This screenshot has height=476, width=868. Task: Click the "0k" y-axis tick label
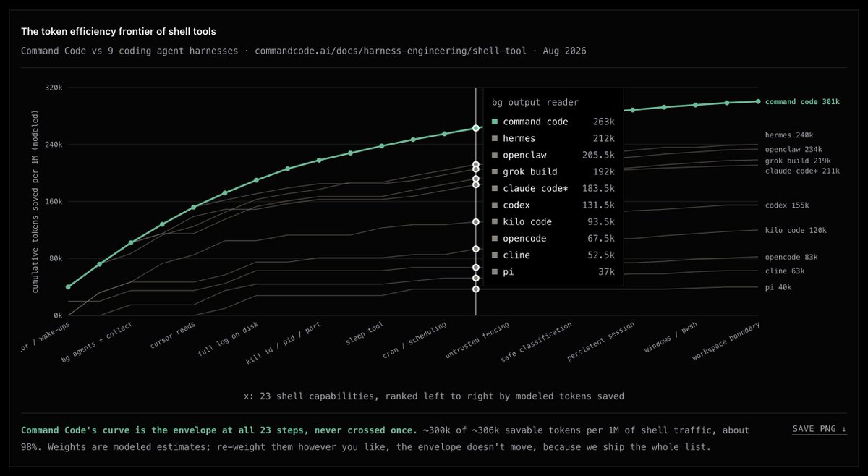[x=57, y=315]
